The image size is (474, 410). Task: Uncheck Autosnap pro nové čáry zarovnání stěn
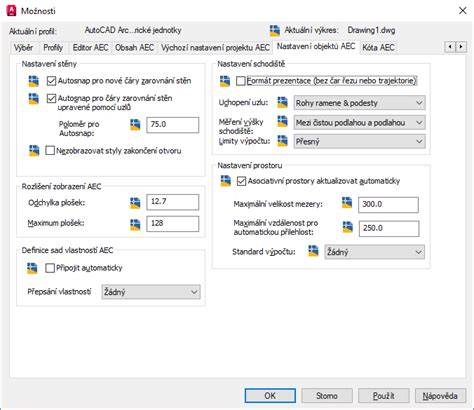[x=51, y=81]
